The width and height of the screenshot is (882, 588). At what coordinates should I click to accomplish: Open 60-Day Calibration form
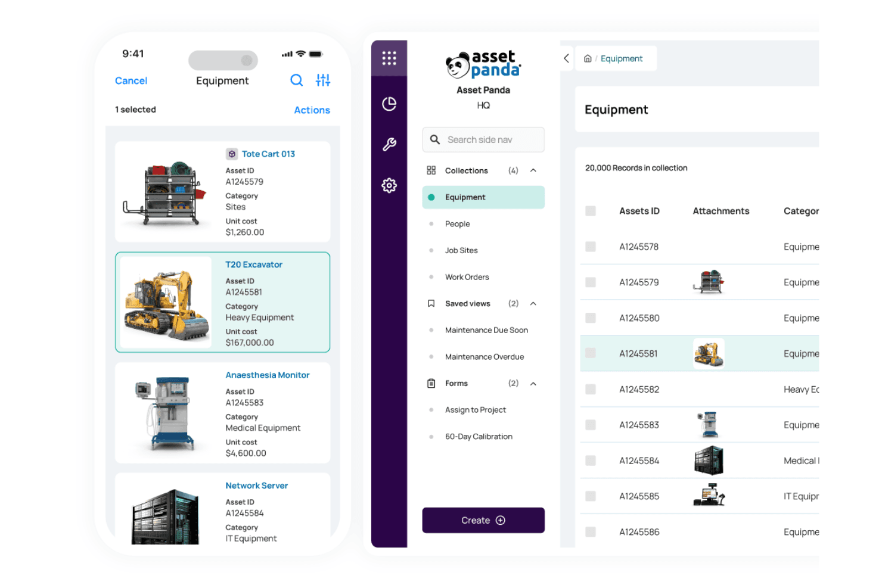click(x=479, y=437)
